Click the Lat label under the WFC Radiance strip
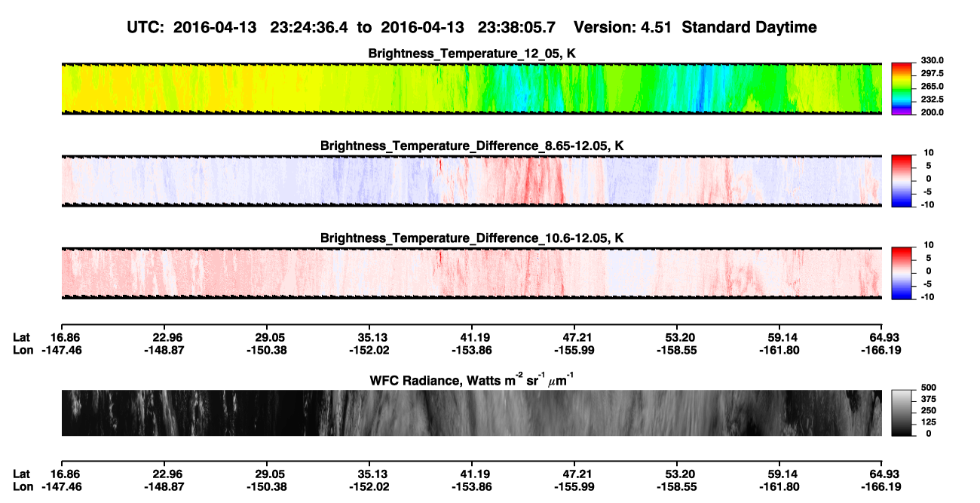The image size is (980, 503). [21, 474]
